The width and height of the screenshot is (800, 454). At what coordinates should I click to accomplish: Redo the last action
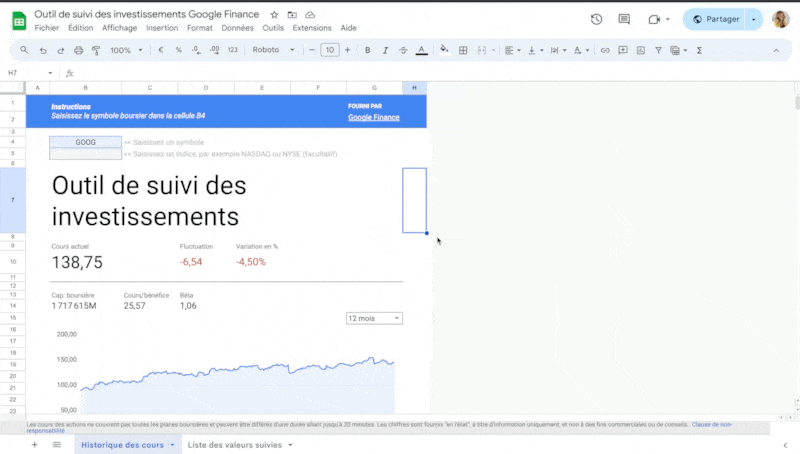tap(61, 50)
